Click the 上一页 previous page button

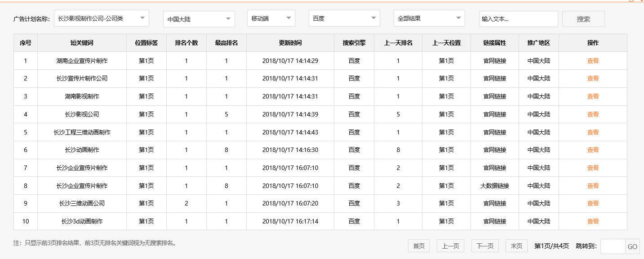click(x=450, y=246)
